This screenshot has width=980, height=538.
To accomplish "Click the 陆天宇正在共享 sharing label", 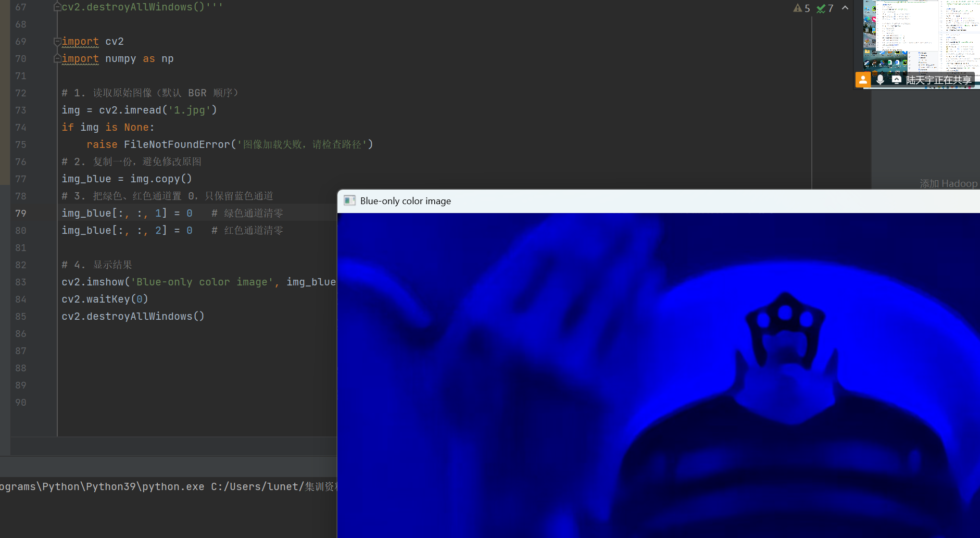I will click(x=939, y=80).
